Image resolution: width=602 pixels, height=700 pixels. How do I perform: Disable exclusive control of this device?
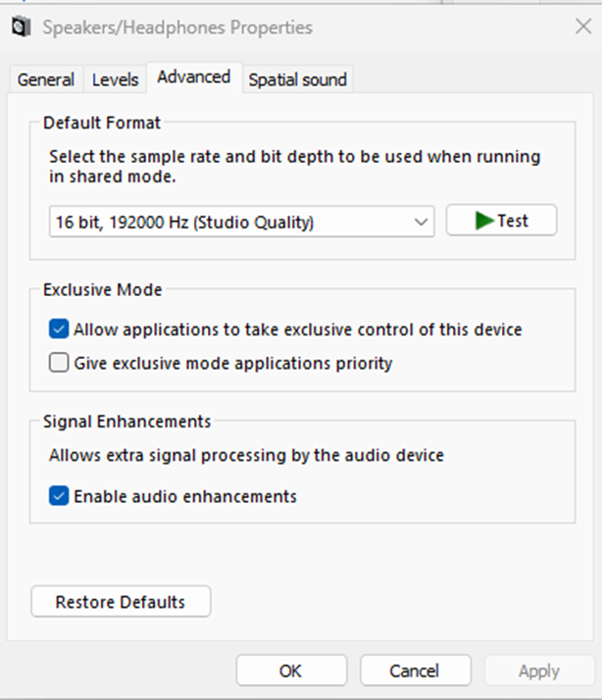[59, 329]
